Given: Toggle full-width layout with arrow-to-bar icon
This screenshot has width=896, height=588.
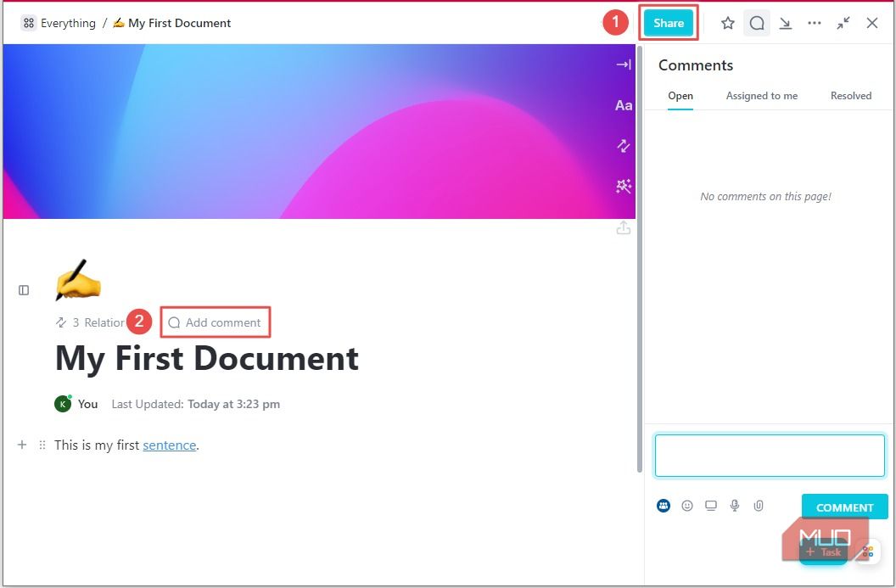Looking at the screenshot, I should (x=624, y=64).
